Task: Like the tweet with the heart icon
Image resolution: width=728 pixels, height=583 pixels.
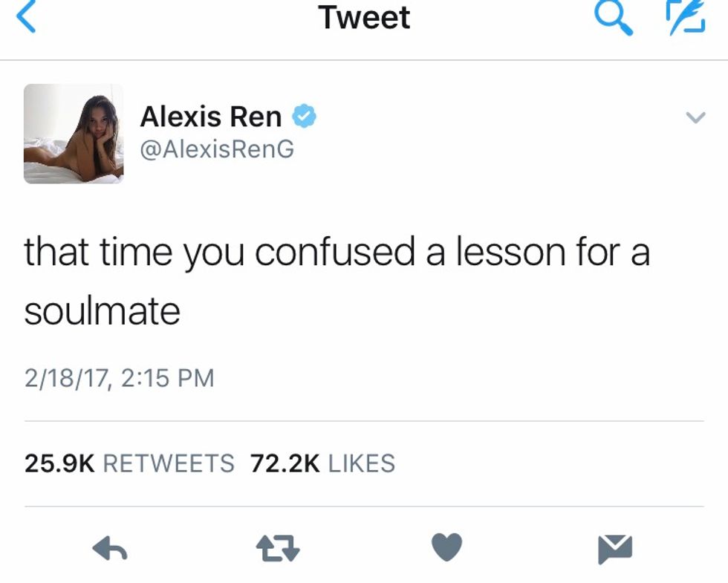Action: tap(446, 547)
